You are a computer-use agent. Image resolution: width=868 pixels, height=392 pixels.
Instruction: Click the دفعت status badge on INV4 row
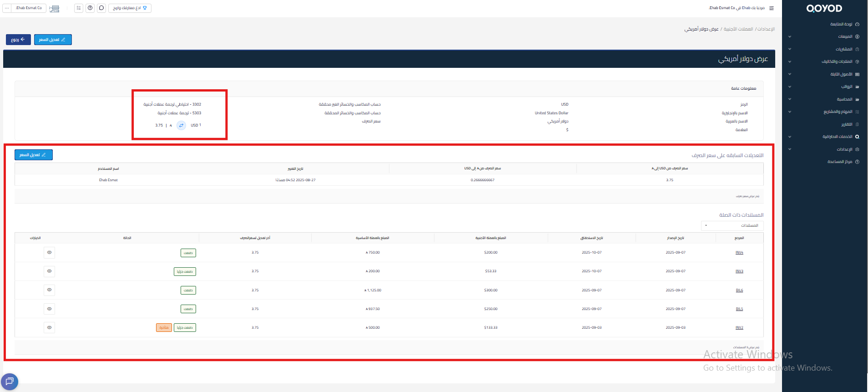pyautogui.click(x=188, y=253)
